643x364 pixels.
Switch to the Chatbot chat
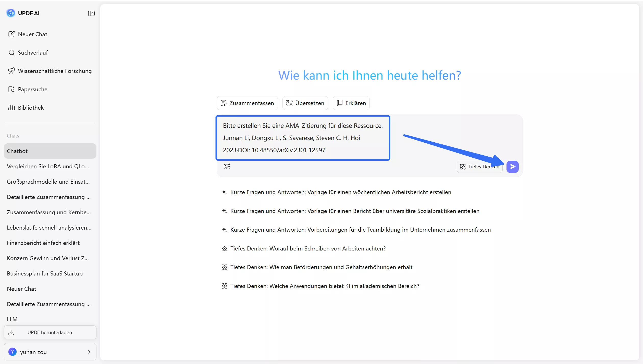pyautogui.click(x=17, y=151)
